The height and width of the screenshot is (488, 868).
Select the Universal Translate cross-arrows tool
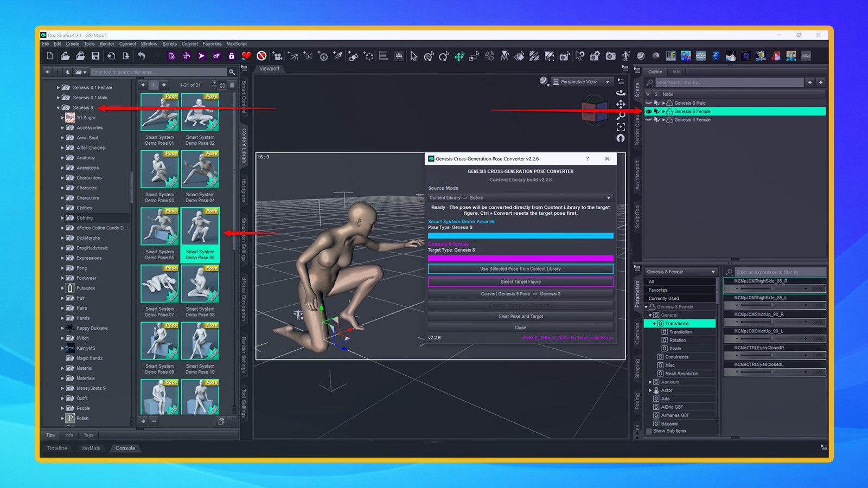click(459, 56)
